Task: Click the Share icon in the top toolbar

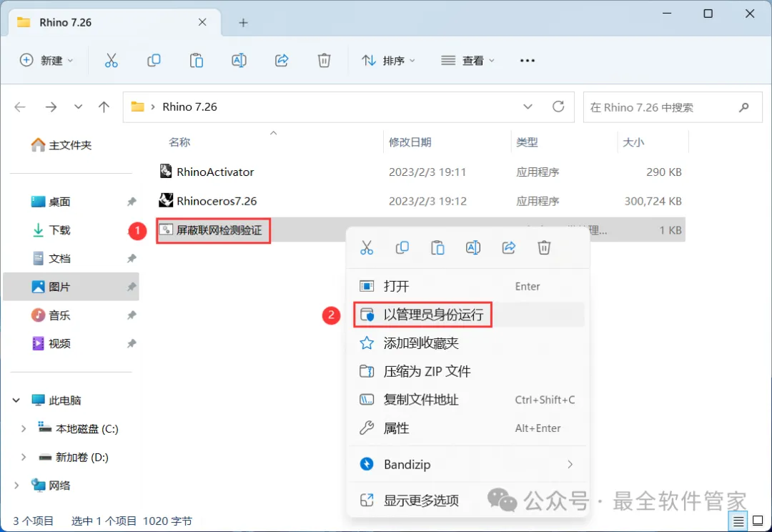Action: pos(282,61)
